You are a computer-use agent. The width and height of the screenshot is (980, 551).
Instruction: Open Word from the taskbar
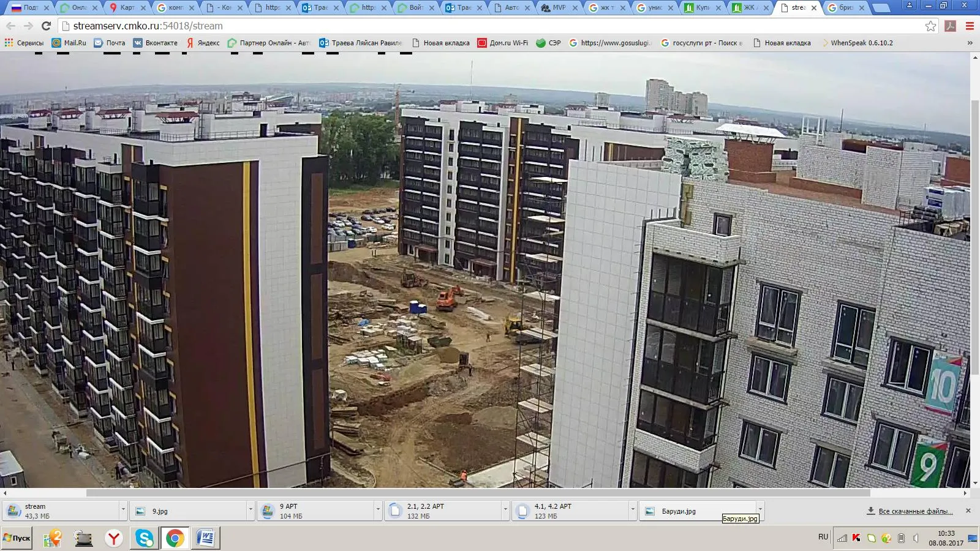(x=206, y=538)
